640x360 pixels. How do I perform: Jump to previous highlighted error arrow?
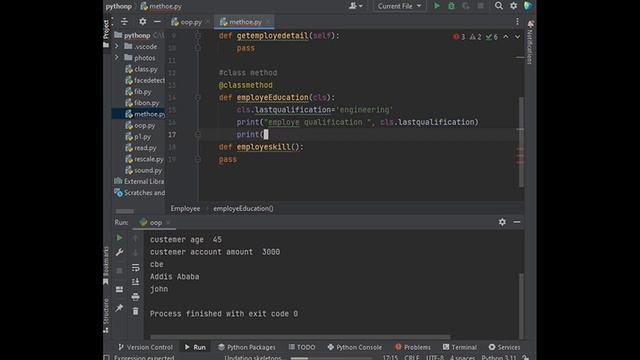coord(506,37)
